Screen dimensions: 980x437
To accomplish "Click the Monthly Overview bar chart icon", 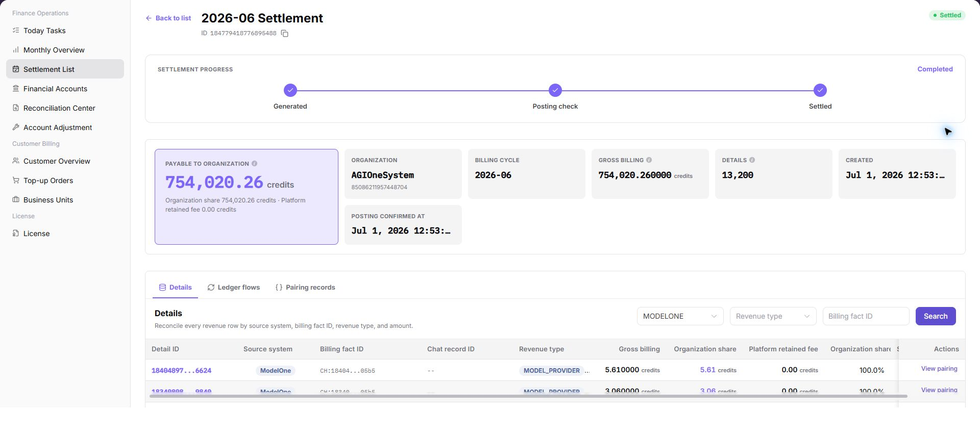I will pos(16,50).
